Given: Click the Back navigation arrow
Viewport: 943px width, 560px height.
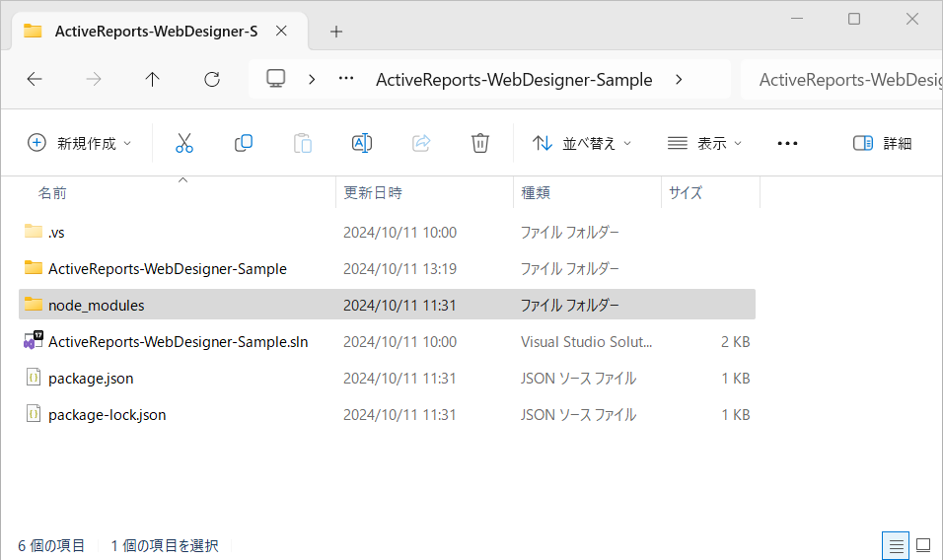Looking at the screenshot, I should click(x=35, y=79).
